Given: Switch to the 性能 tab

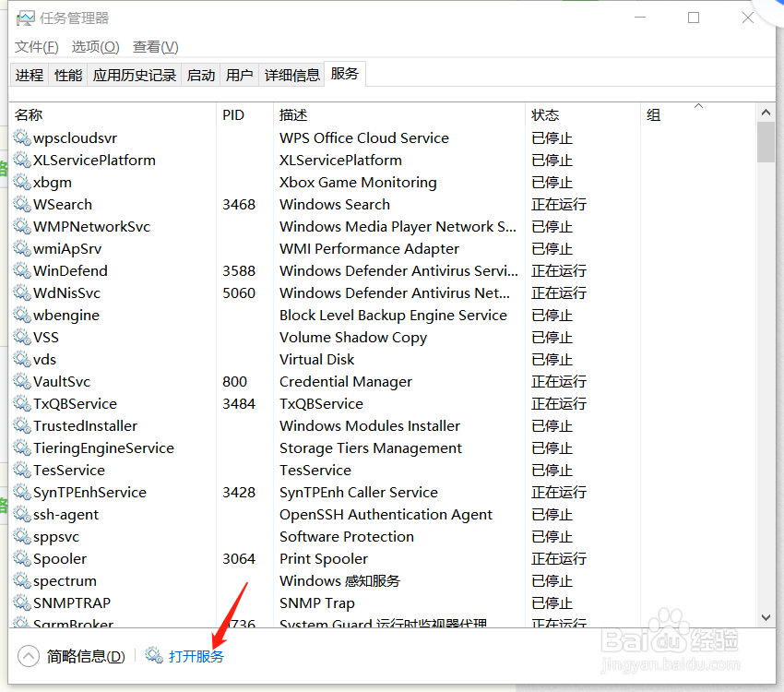Looking at the screenshot, I should tap(68, 76).
